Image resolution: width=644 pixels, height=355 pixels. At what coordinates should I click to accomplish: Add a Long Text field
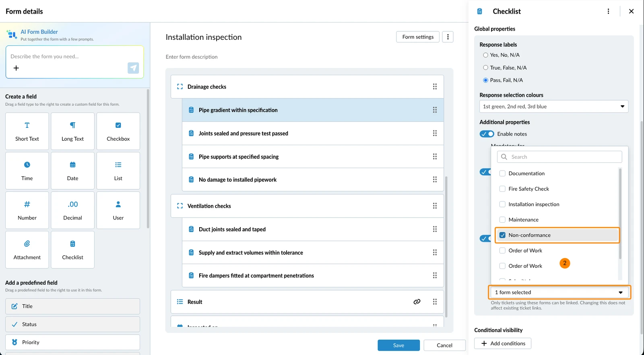pos(72,131)
